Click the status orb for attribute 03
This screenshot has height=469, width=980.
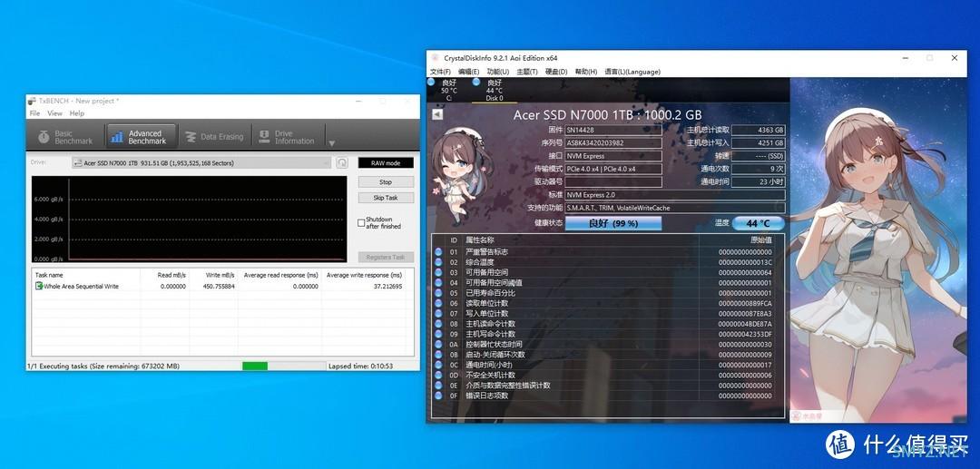(438, 272)
